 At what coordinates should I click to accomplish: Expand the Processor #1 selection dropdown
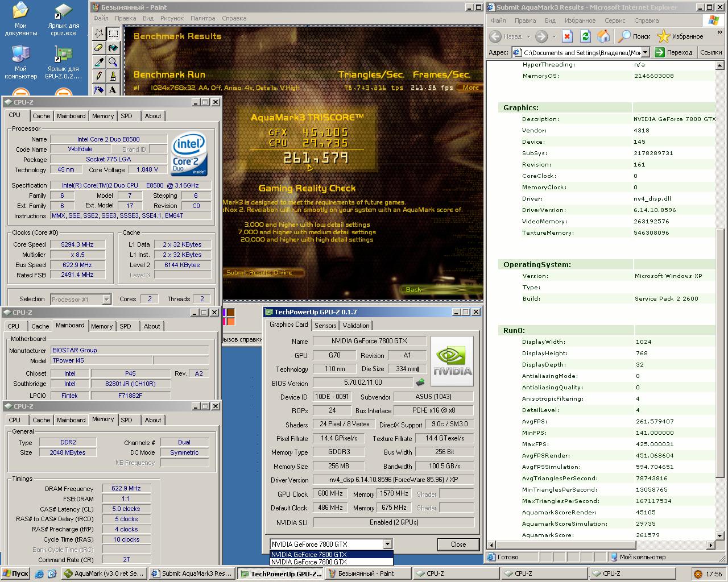tap(106, 300)
